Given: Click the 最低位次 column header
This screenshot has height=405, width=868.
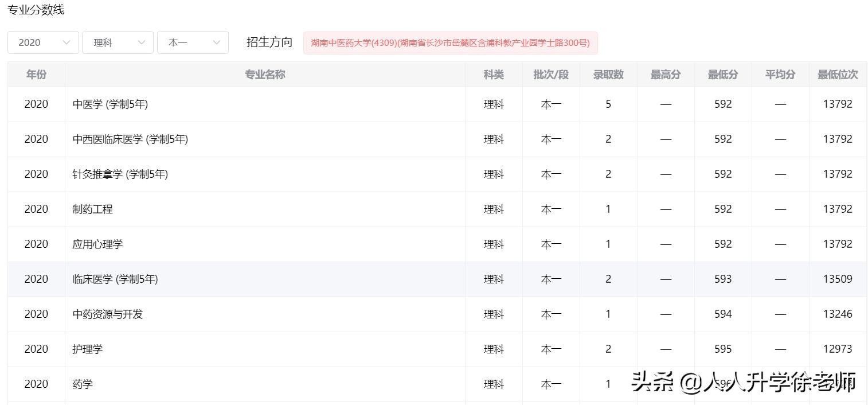Looking at the screenshot, I should pyautogui.click(x=838, y=75).
